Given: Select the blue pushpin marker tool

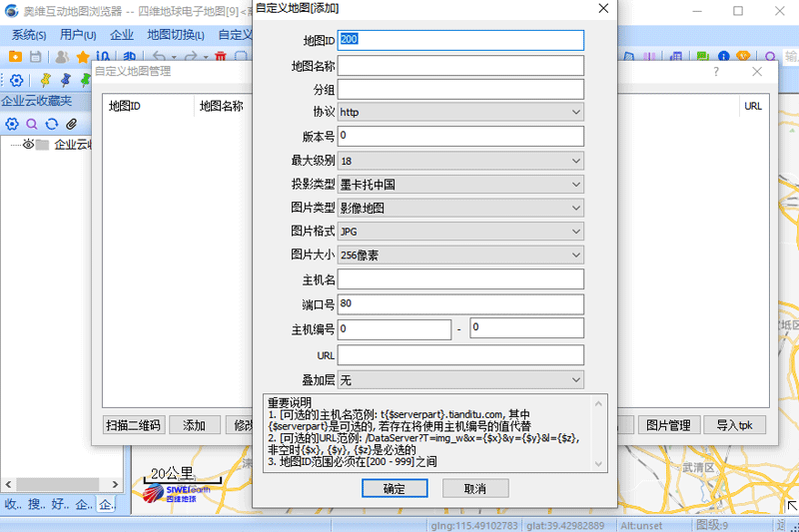Looking at the screenshot, I should [66, 80].
